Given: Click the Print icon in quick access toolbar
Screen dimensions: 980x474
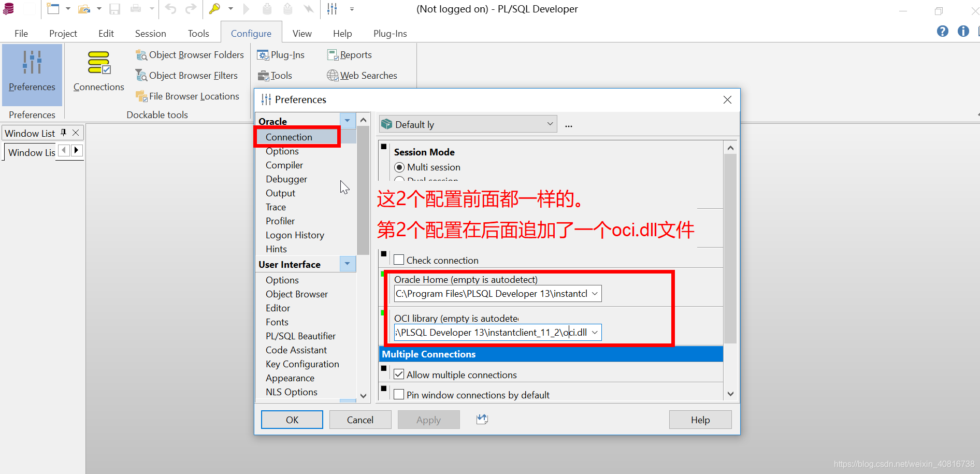Looking at the screenshot, I should tap(136, 9).
